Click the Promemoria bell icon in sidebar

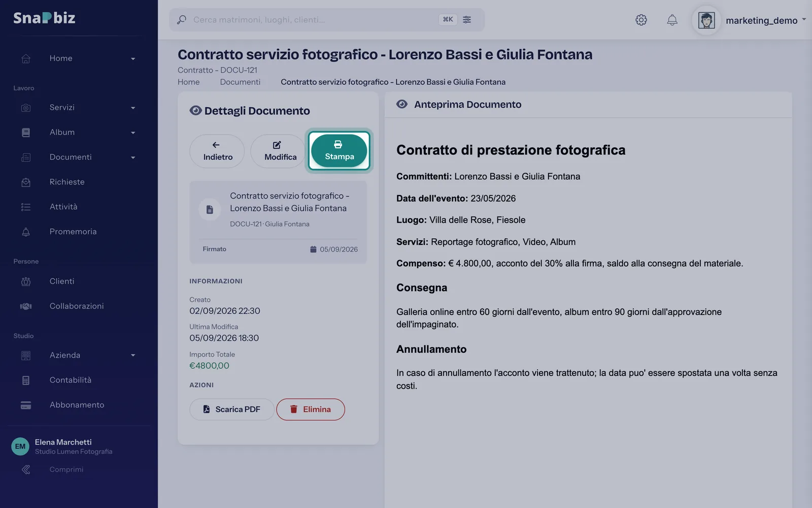pyautogui.click(x=26, y=232)
